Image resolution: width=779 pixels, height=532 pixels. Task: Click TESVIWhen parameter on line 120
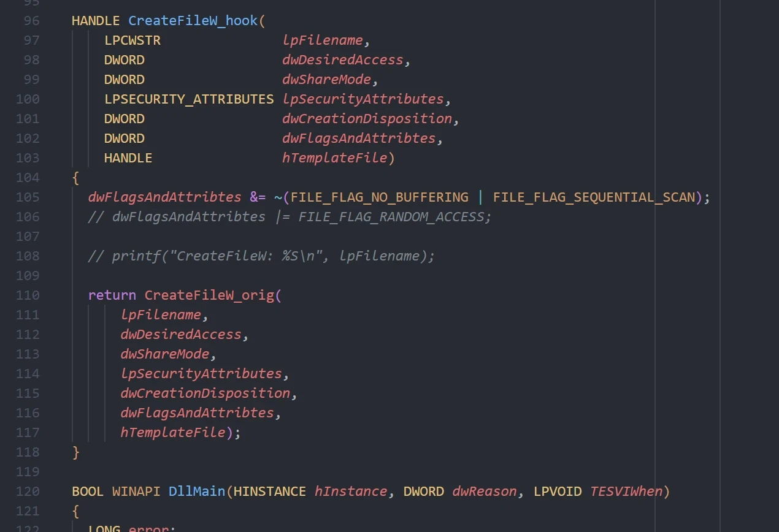627,492
